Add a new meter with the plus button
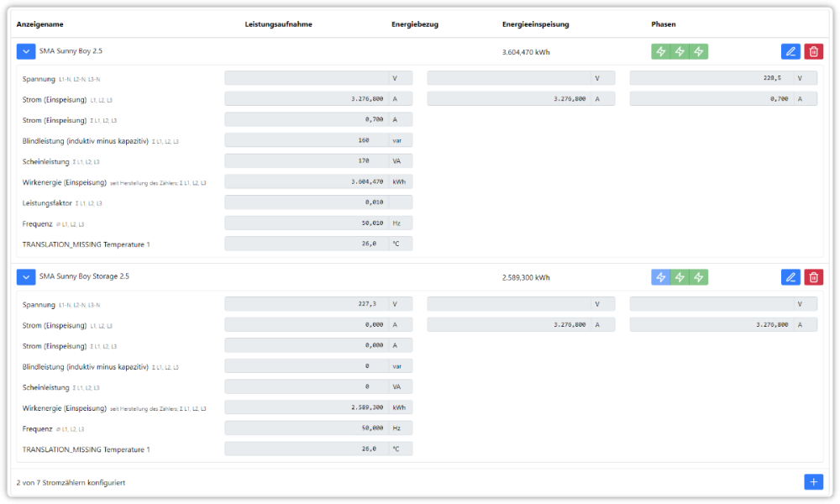 point(813,482)
